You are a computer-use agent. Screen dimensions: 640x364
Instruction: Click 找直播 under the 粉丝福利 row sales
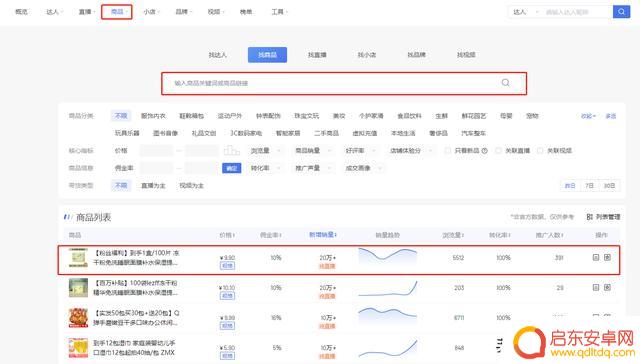click(x=327, y=266)
